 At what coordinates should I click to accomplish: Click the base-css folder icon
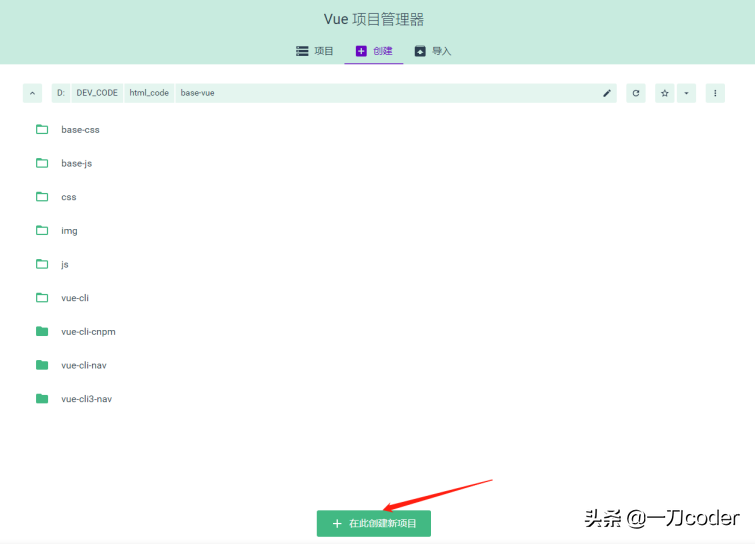click(42, 129)
